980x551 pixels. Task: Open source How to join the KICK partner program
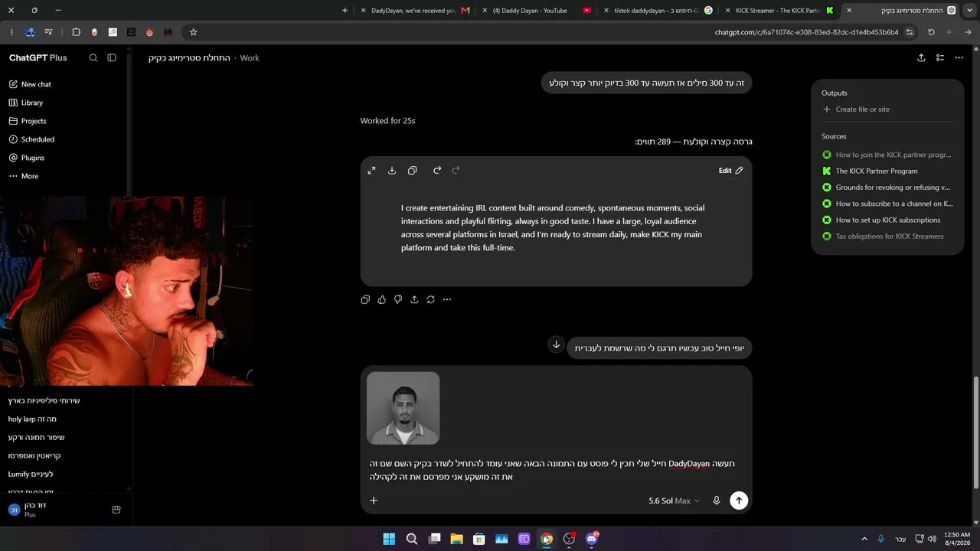pyautogui.click(x=887, y=155)
